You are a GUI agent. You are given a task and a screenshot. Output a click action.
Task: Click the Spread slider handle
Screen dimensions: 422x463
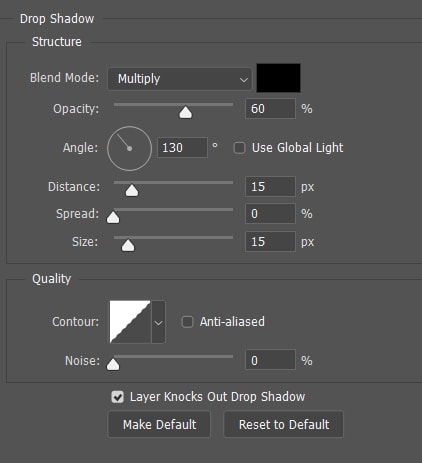(x=113, y=217)
